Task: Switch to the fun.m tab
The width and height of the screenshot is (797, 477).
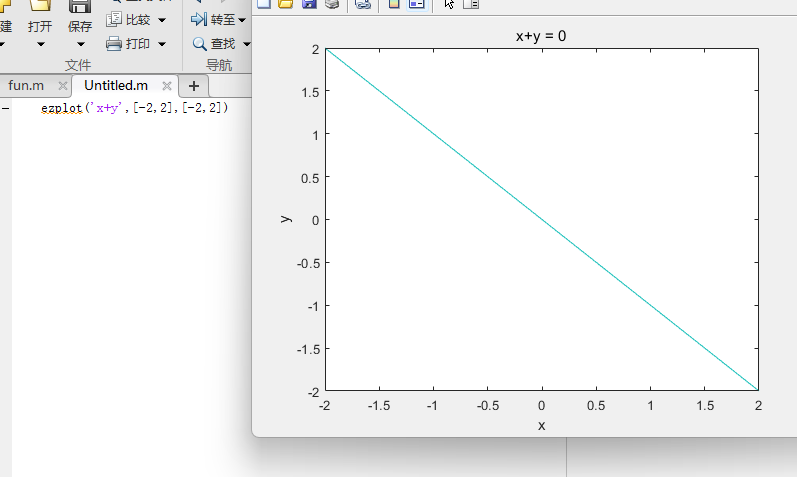Action: click(26, 85)
